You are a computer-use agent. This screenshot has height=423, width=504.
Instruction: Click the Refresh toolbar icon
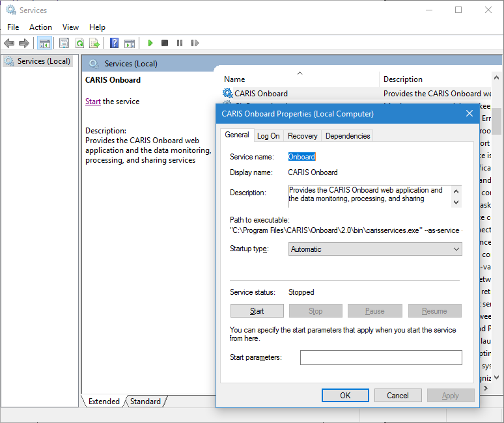pos(79,43)
